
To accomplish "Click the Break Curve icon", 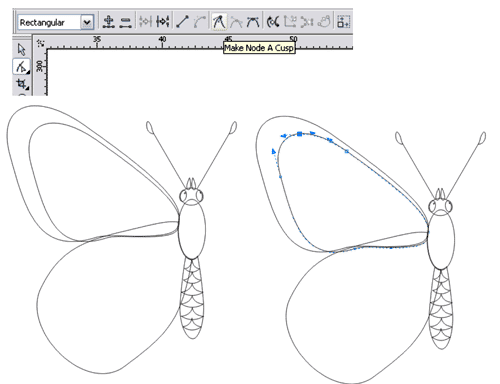I will point(163,22).
